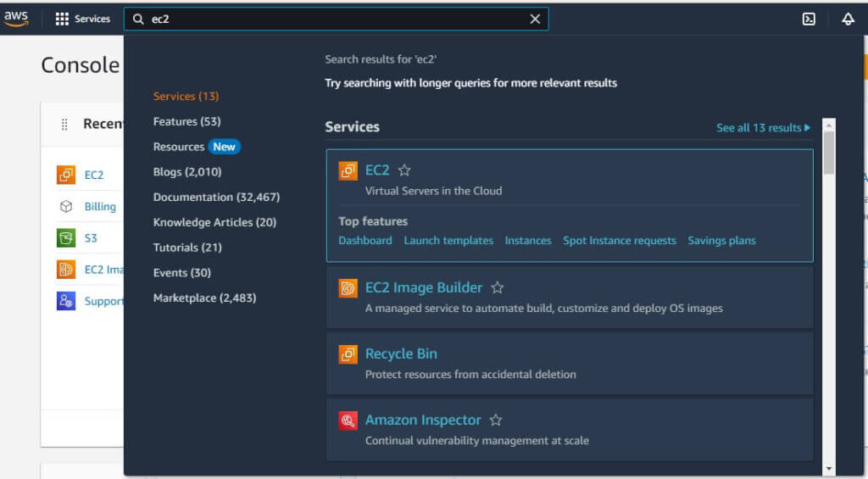Viewport: 868px width, 479px height.
Task: Open the Launch templates feature link
Action: (448, 240)
